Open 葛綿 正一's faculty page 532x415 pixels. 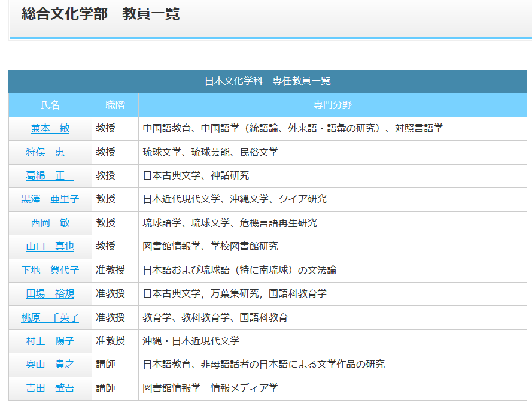(50, 175)
